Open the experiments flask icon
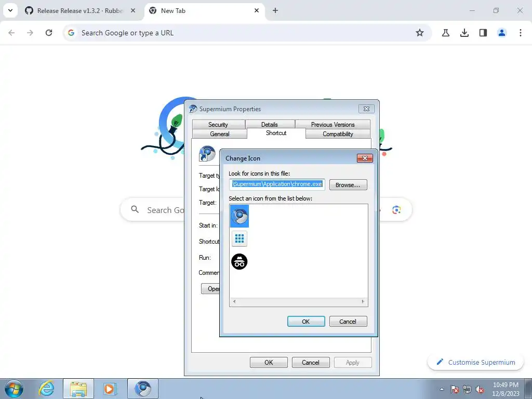 click(446, 33)
